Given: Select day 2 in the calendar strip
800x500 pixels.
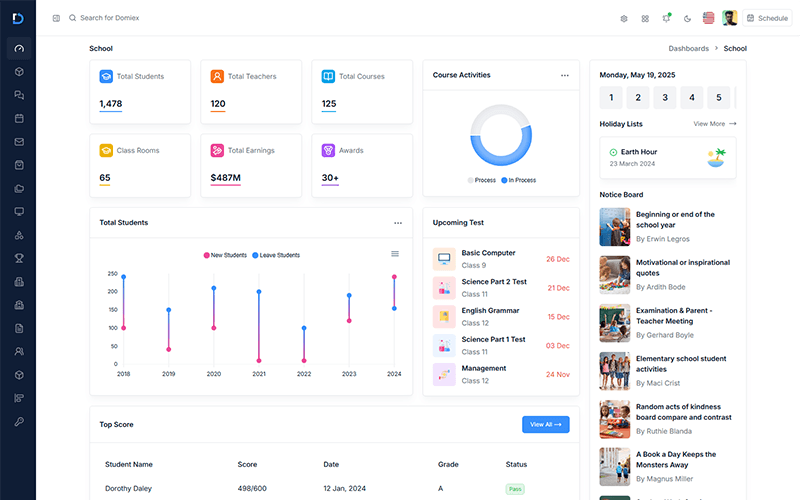Looking at the screenshot, I should (638, 97).
